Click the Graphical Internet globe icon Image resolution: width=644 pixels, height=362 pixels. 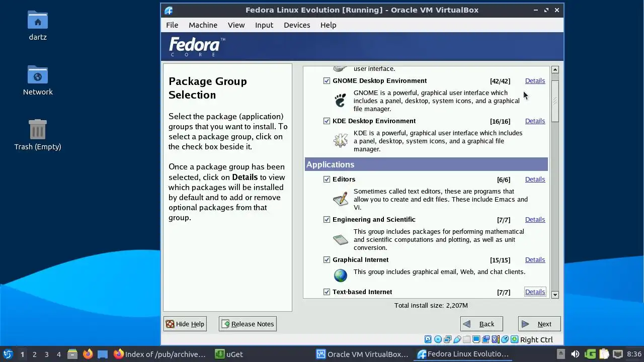coord(341,275)
